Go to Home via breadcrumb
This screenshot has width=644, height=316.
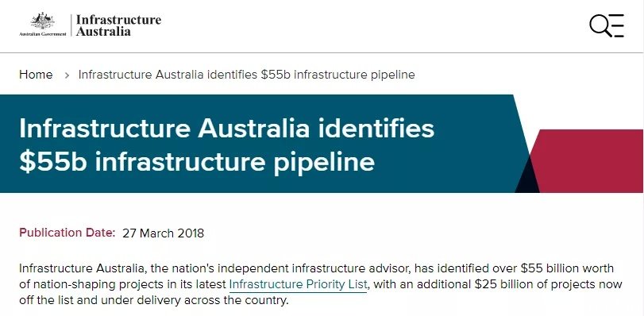[36, 75]
